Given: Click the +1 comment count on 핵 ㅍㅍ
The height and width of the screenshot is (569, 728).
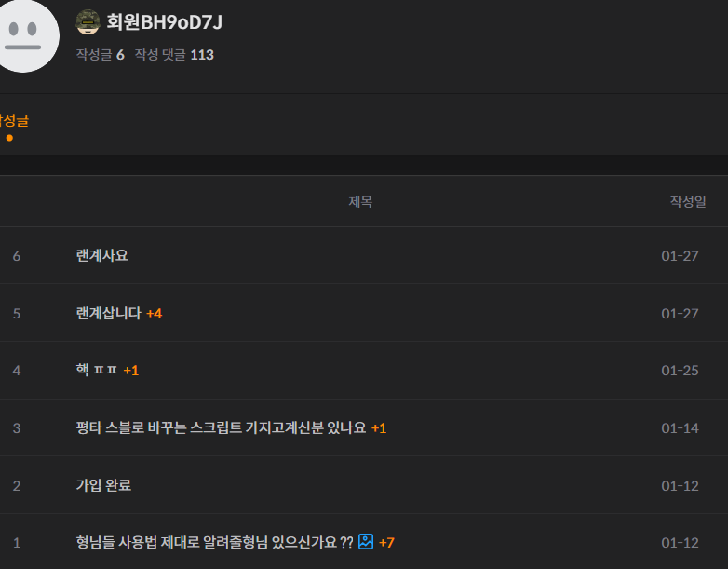Looking at the screenshot, I should tap(131, 371).
